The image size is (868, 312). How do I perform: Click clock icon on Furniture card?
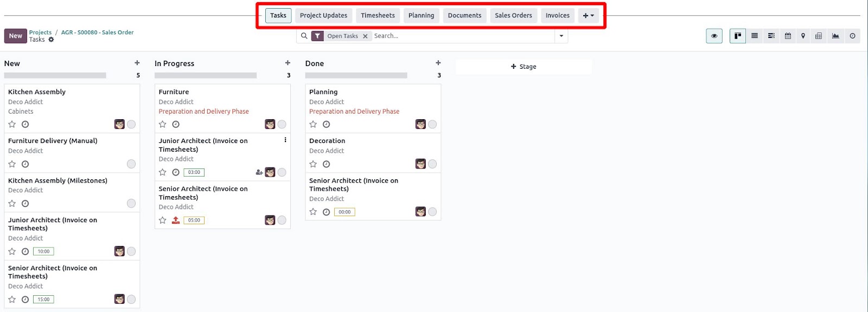click(176, 125)
